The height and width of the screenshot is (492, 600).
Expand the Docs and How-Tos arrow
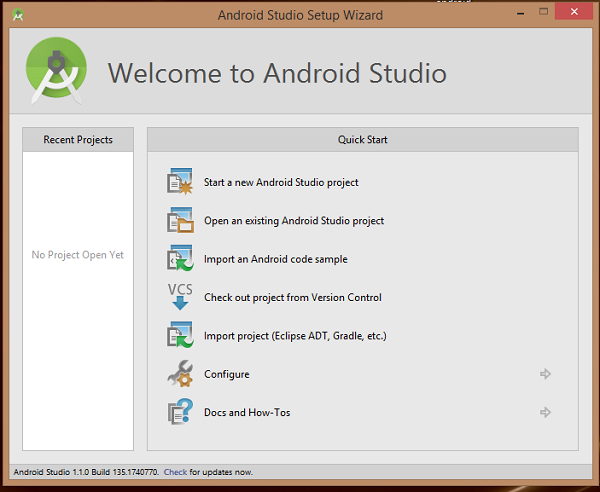click(x=545, y=412)
